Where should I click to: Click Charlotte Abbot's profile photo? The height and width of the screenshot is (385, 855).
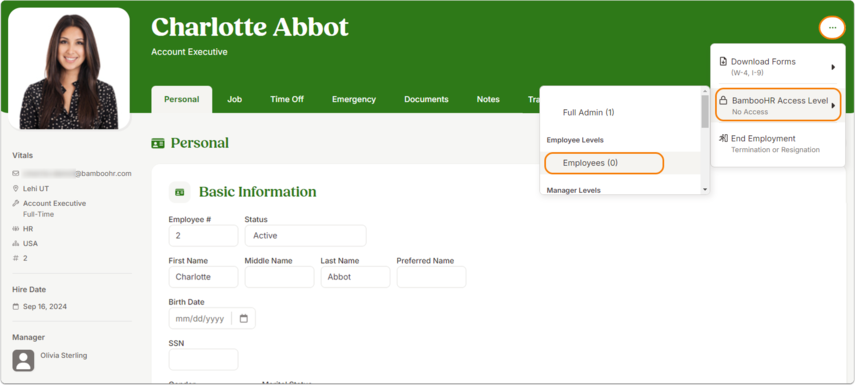point(69,69)
